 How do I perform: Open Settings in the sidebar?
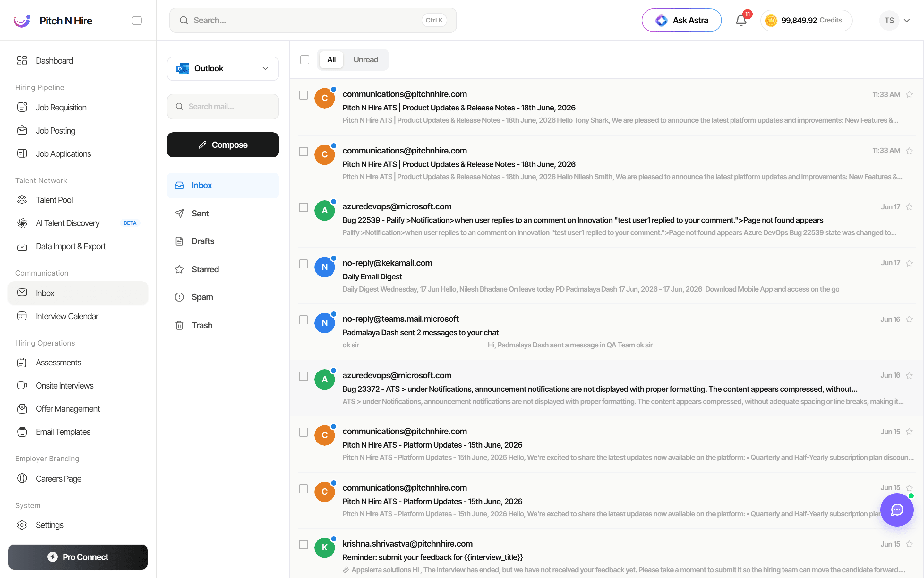tap(78, 525)
